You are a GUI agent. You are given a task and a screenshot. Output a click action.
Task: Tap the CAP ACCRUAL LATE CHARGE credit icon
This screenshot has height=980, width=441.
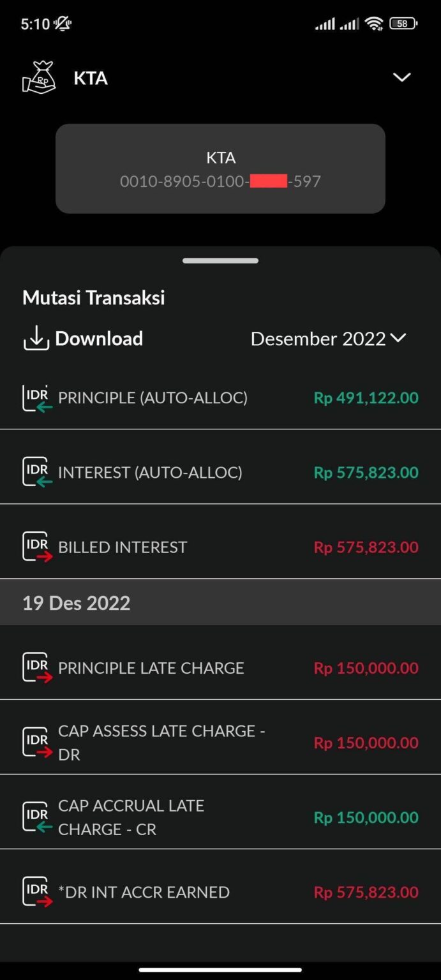pos(37,817)
